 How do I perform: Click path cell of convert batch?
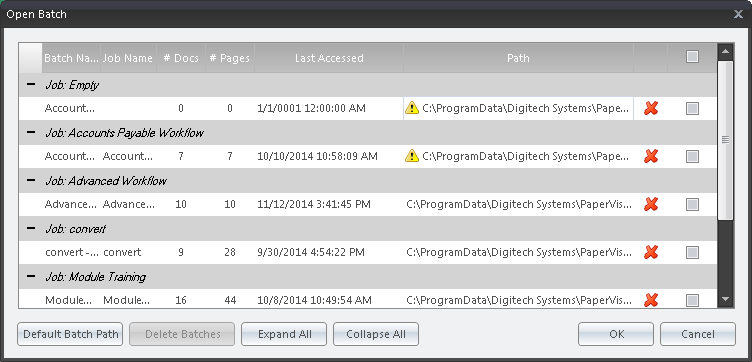coord(519,252)
